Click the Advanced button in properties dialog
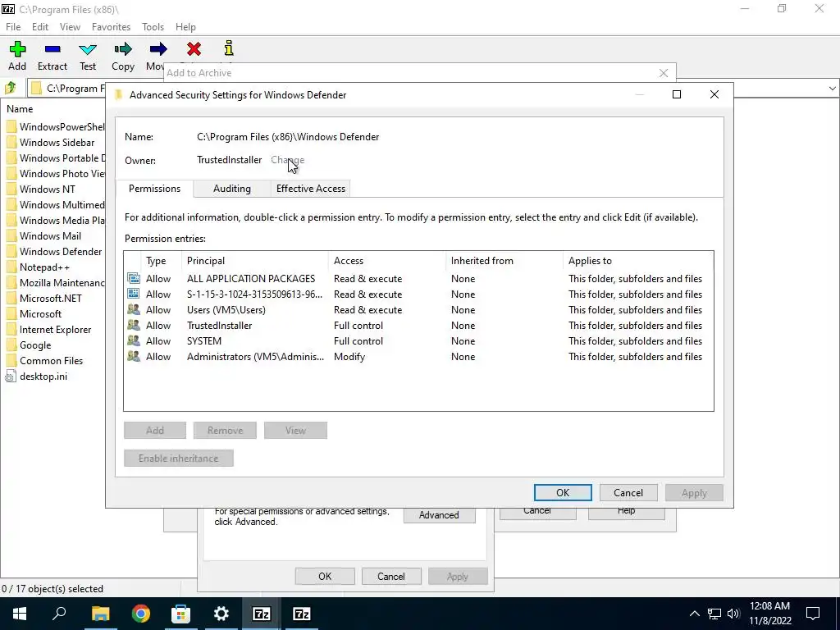 (439, 515)
